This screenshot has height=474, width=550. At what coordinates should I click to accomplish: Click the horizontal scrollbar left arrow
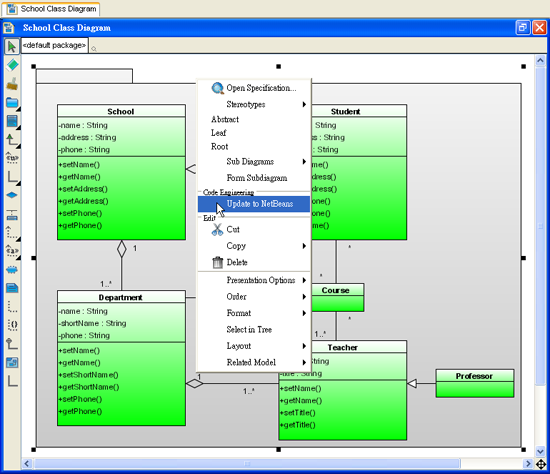click(x=27, y=464)
